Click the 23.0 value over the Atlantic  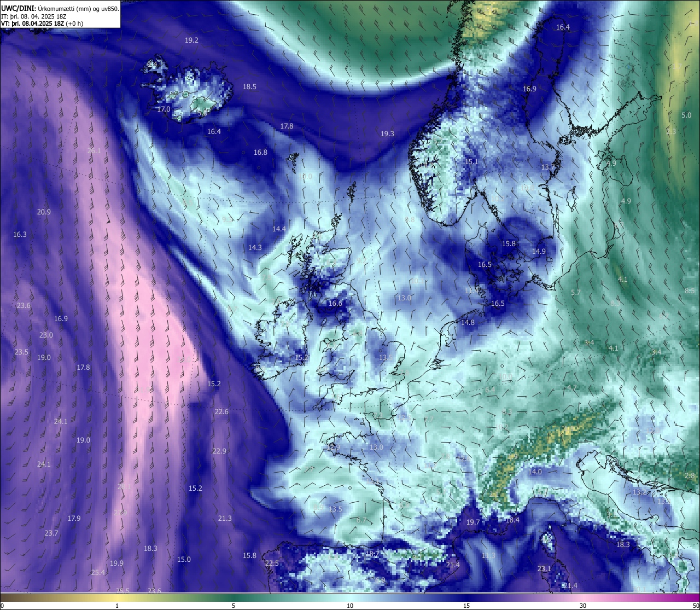tap(46, 335)
